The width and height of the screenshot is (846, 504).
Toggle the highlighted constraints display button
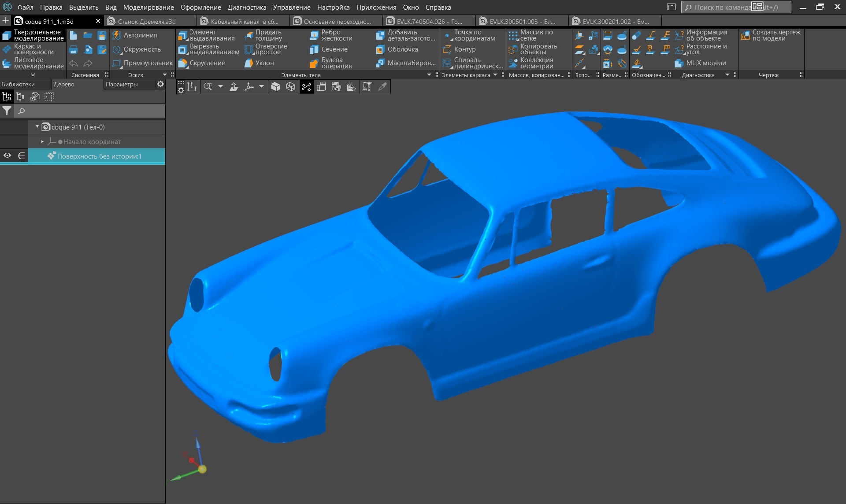306,87
